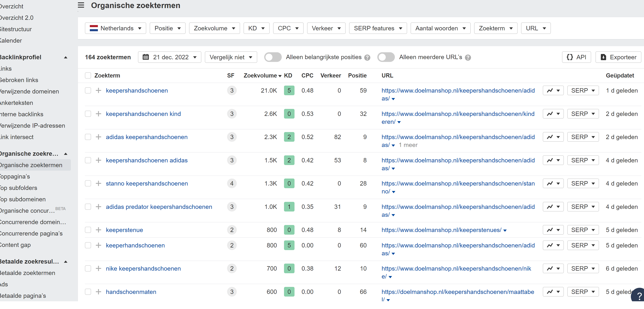This screenshot has height=309, width=644.
Task: Open the Netherlands country dropdown
Action: click(116, 28)
